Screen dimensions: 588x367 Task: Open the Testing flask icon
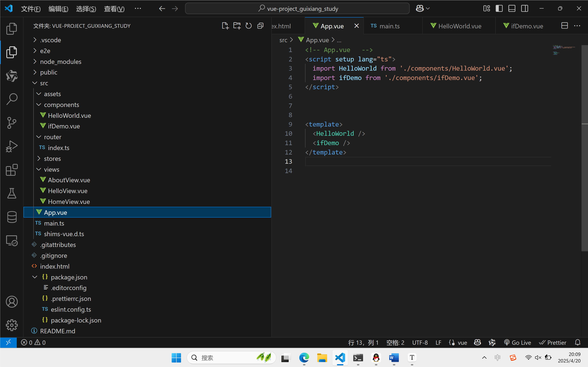click(12, 194)
